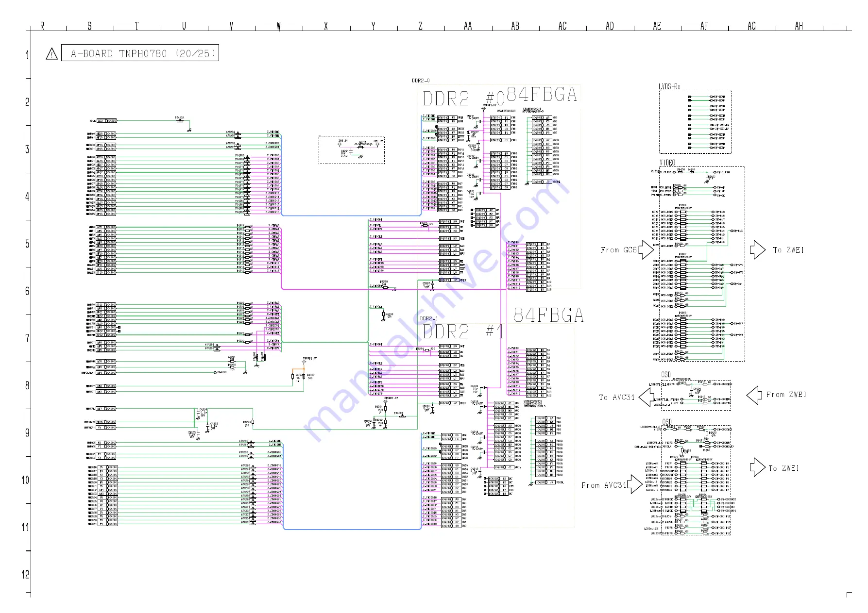The height and width of the screenshot is (613, 868).
Task: Click the From ZWEI text
Action: [x=786, y=395]
